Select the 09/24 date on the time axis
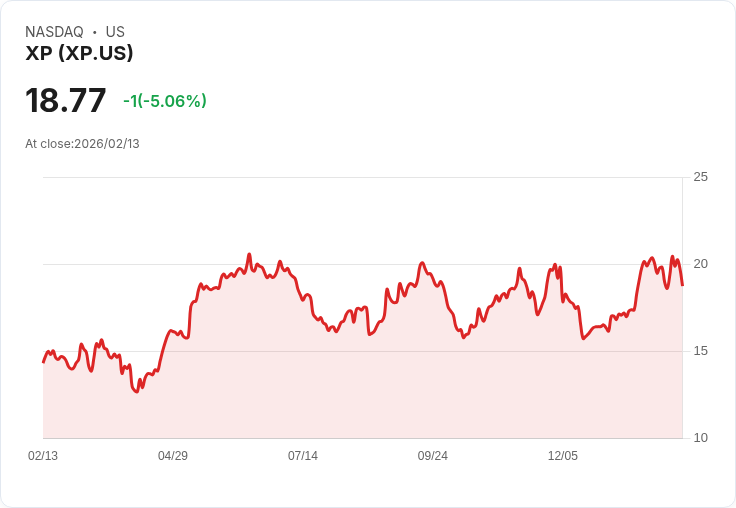736x508 pixels. (x=433, y=456)
